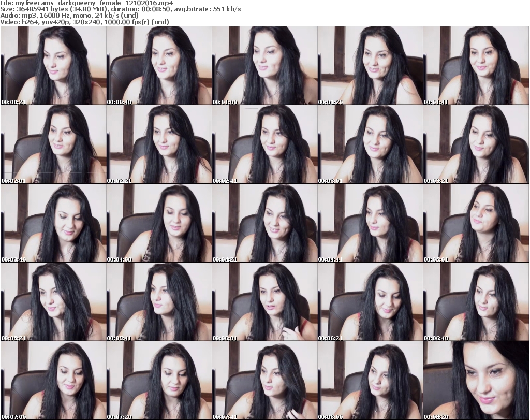Click the Video h264 info line
The height and width of the screenshot is (420, 530).
click(84, 22)
